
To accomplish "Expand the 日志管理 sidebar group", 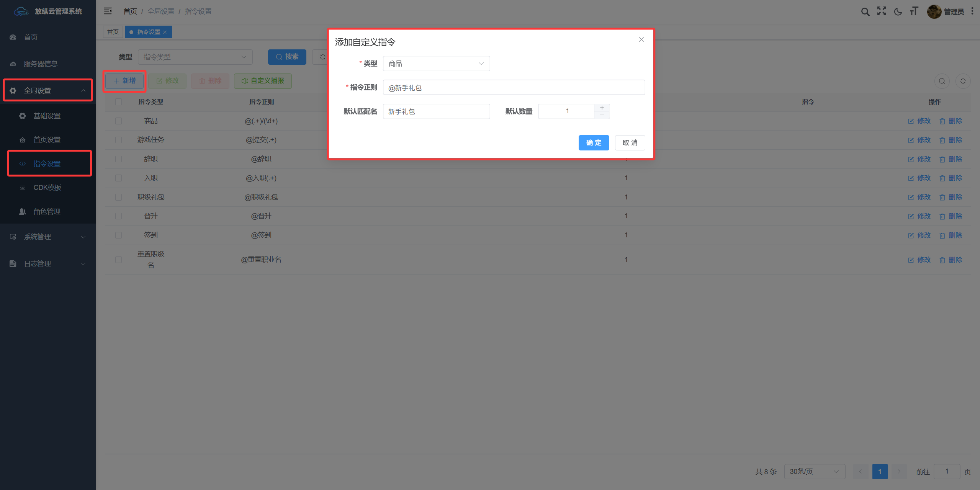I will [x=48, y=264].
